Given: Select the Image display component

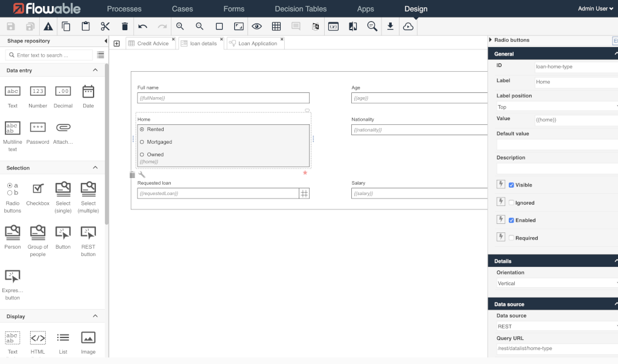Looking at the screenshot, I should tap(88, 338).
